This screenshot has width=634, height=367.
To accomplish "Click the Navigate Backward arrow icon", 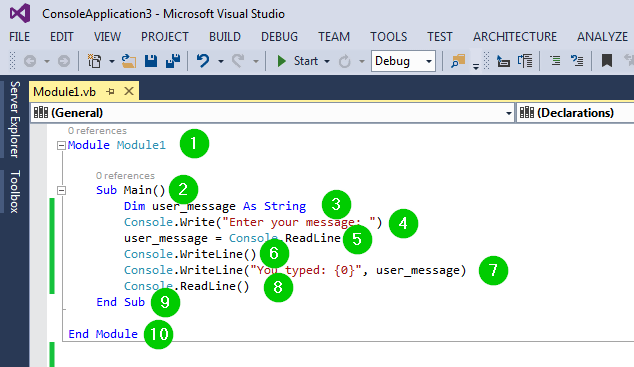I will coord(30,61).
